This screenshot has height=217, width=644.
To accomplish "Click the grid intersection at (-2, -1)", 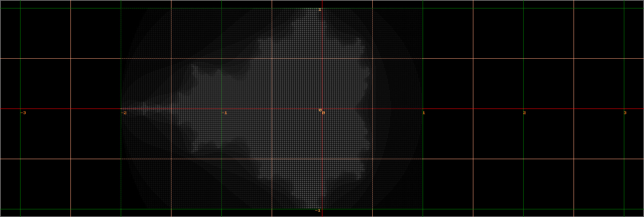I will (x=121, y=209).
